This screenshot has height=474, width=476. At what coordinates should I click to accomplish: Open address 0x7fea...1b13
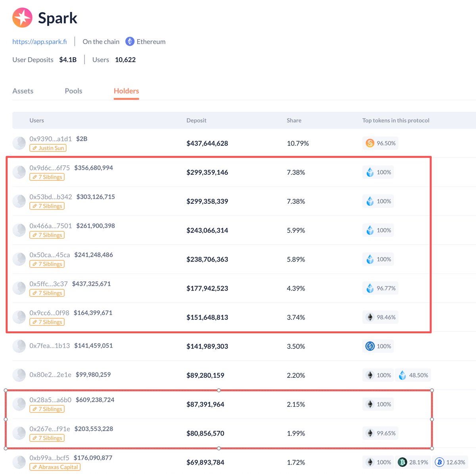tap(50, 346)
